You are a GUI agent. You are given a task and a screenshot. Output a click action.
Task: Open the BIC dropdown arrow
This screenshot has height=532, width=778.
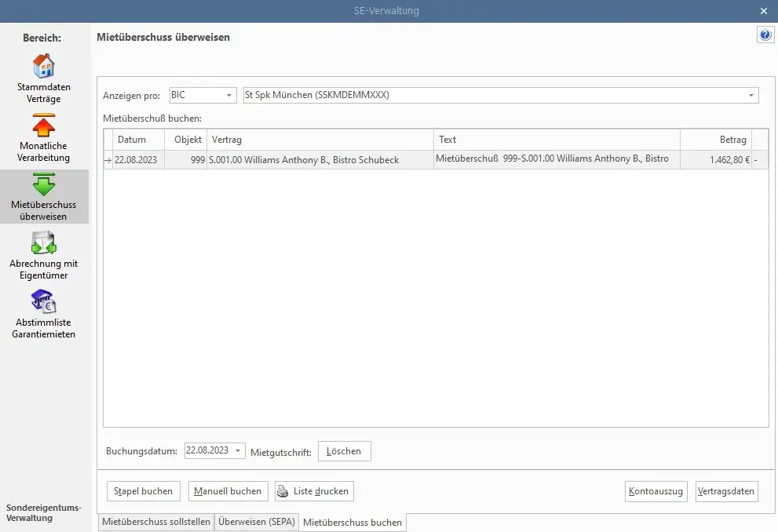(x=228, y=95)
